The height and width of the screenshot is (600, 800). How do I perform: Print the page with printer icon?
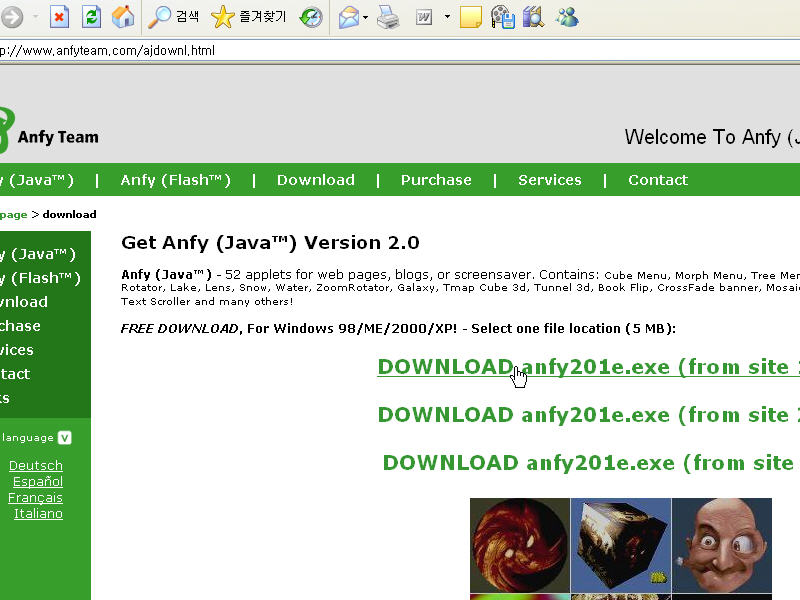click(388, 17)
